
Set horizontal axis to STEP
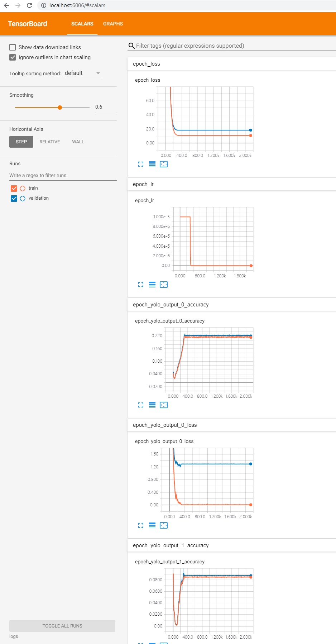[x=21, y=142]
